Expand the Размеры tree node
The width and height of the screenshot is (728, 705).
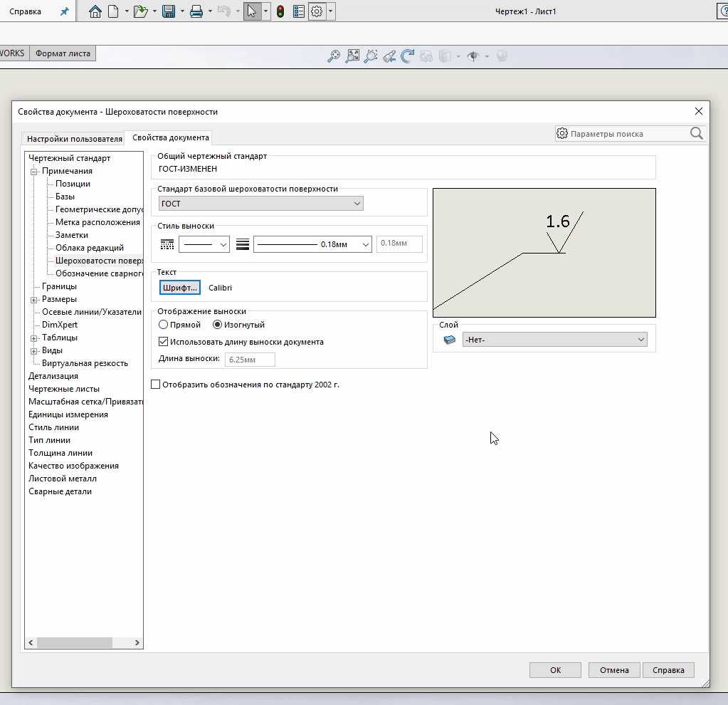(33, 300)
